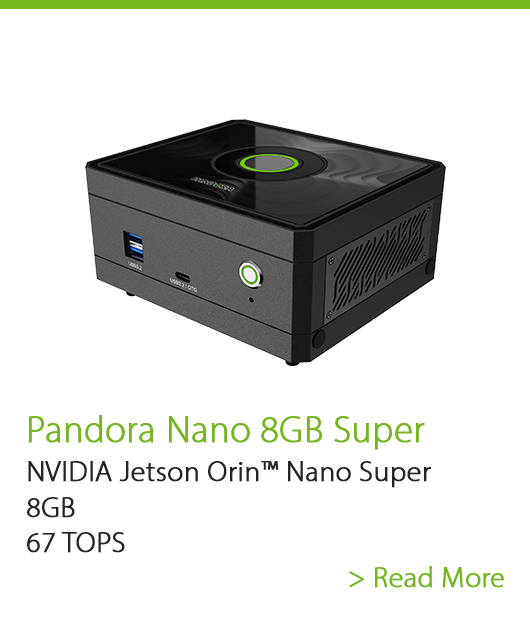Click the green ring on device top

pyautogui.click(x=270, y=163)
